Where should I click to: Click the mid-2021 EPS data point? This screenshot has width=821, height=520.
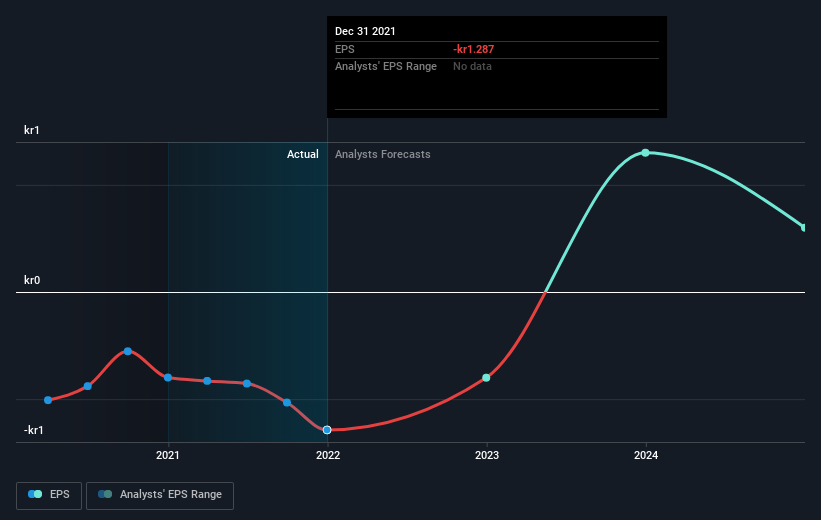coord(247,383)
